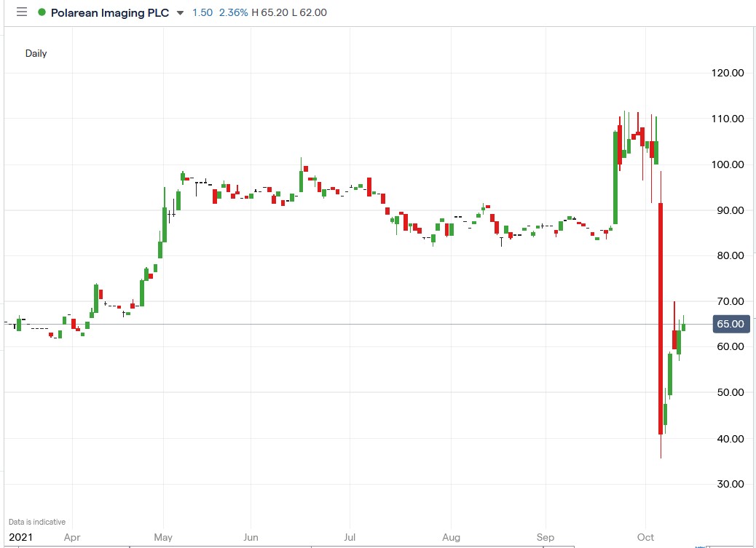756x548 pixels.
Task: Select the Daily timeframe label
Action: [x=36, y=53]
